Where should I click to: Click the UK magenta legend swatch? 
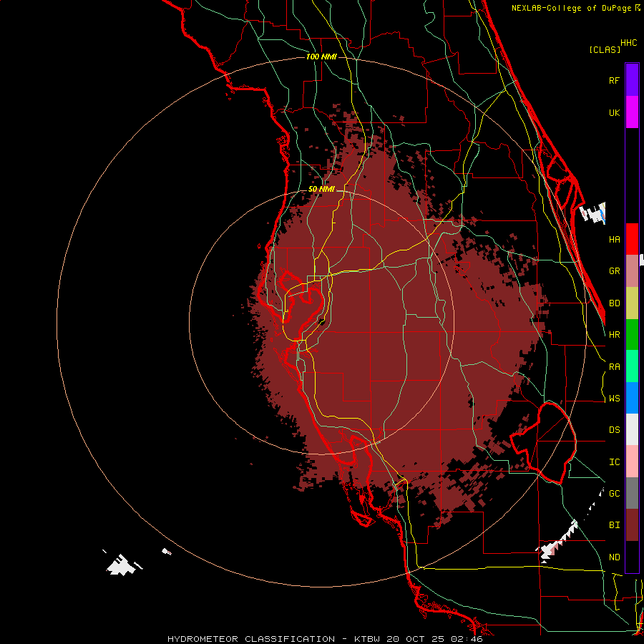[x=632, y=112]
